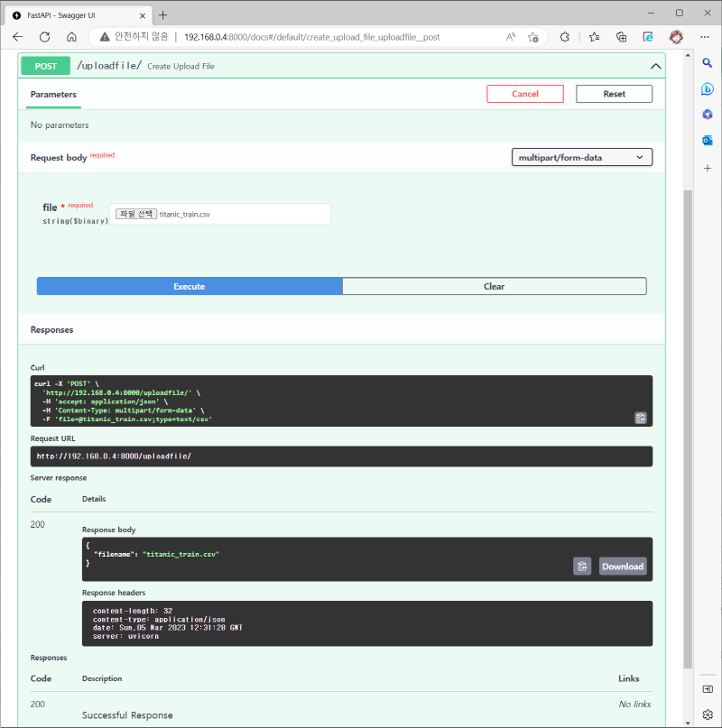Execute the upload file request
The width and height of the screenshot is (722, 728).
coord(190,287)
